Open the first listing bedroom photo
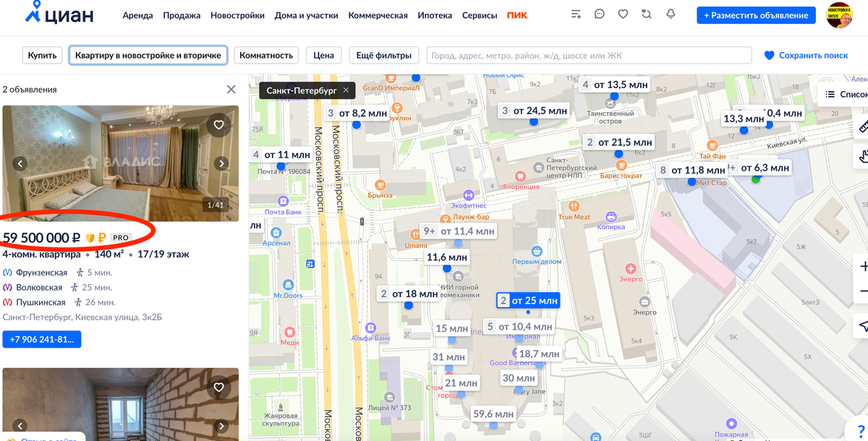Image resolution: width=868 pixels, height=441 pixels. [121, 163]
